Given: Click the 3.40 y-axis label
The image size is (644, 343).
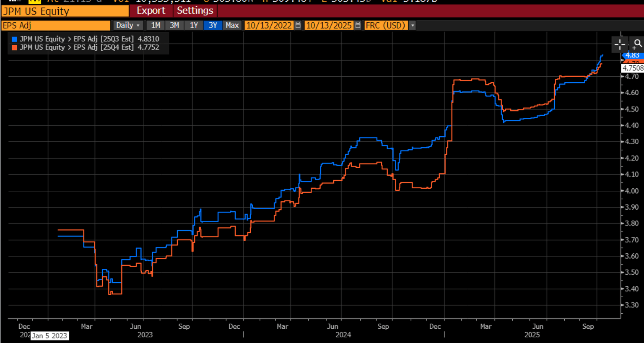Looking at the screenshot, I should [632, 289].
